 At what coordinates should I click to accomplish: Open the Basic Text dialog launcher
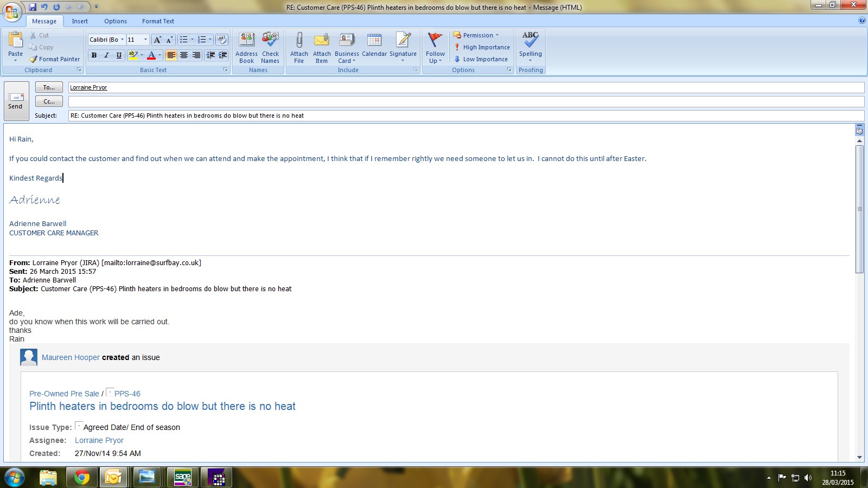point(226,70)
